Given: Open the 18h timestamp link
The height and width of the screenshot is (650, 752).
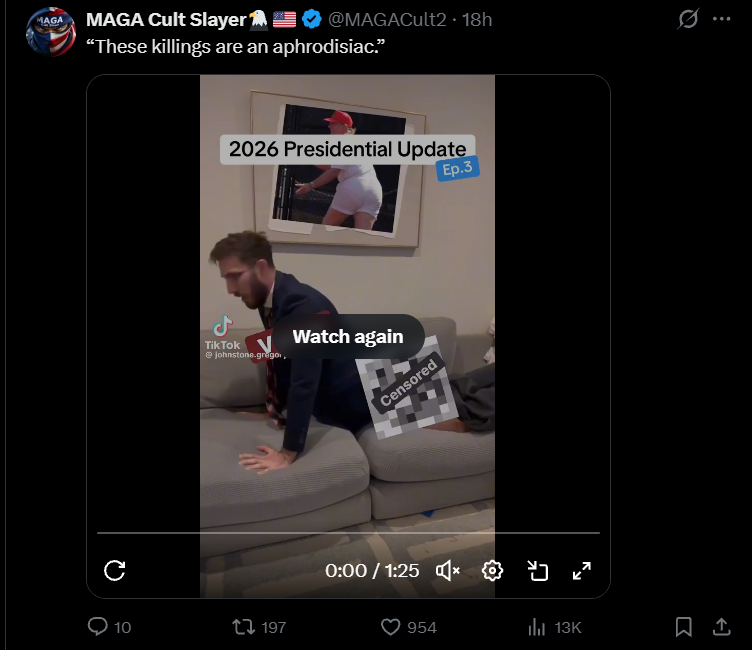Looking at the screenshot, I should tap(477, 20).
